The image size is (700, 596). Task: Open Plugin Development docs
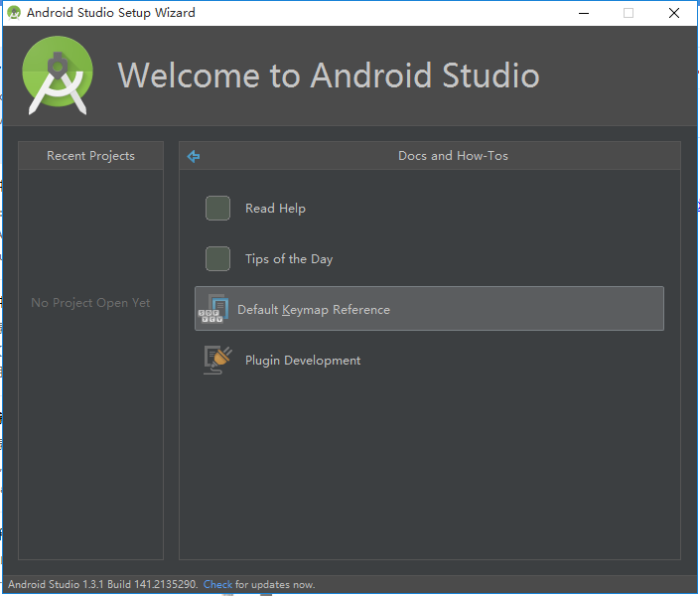coord(303,361)
